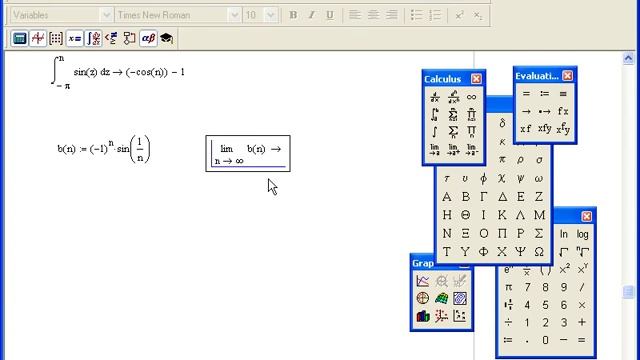The height and width of the screenshot is (360, 640).
Task: Open the Times New Roman font dropdown
Action: (234, 15)
